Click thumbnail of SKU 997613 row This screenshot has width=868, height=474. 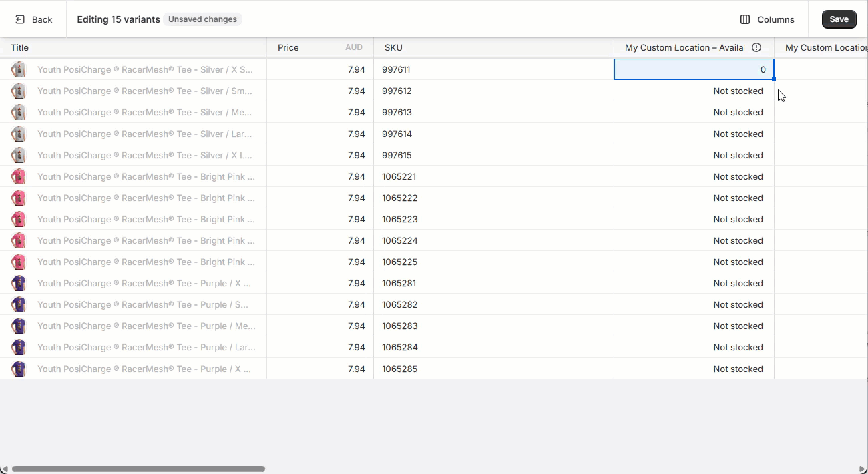(19, 112)
